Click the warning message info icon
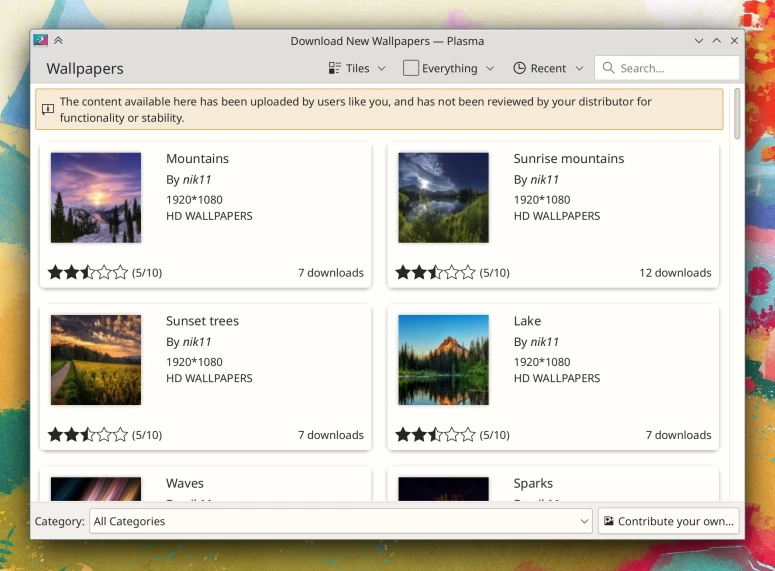 point(47,109)
